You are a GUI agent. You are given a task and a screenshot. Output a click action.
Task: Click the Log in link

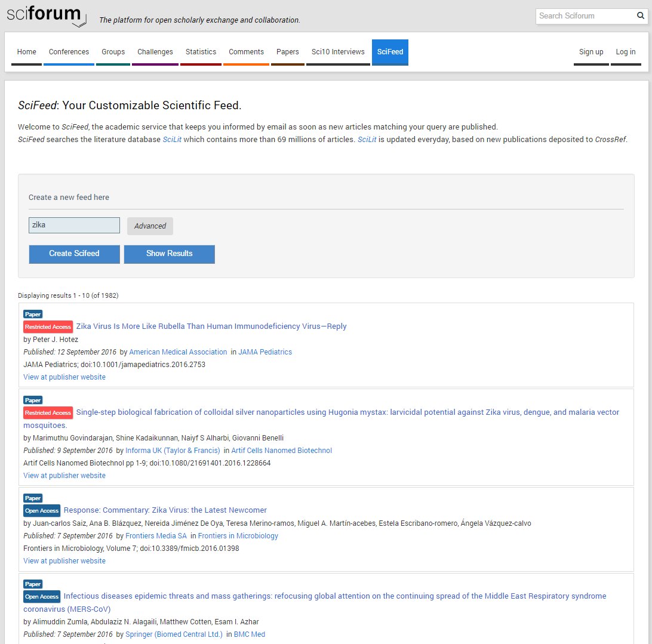626,52
